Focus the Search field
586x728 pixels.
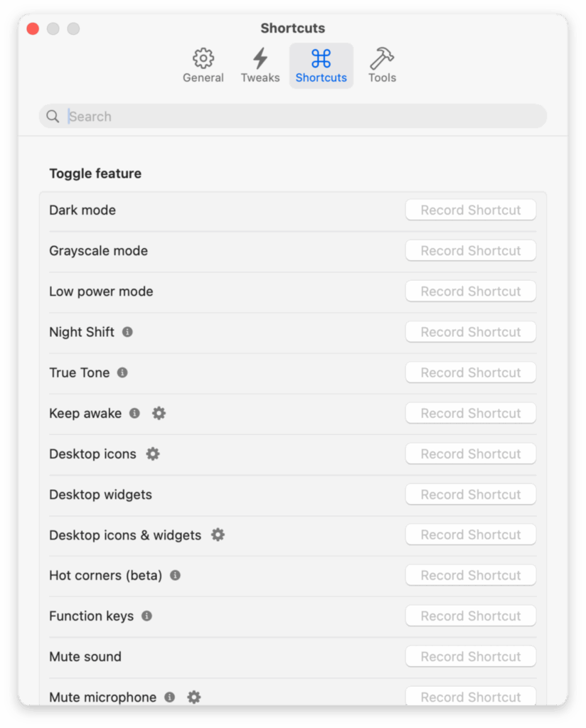coord(299,117)
